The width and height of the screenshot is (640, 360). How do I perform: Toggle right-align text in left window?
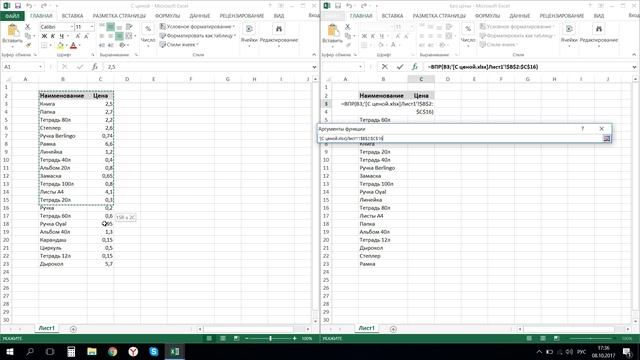[119, 36]
